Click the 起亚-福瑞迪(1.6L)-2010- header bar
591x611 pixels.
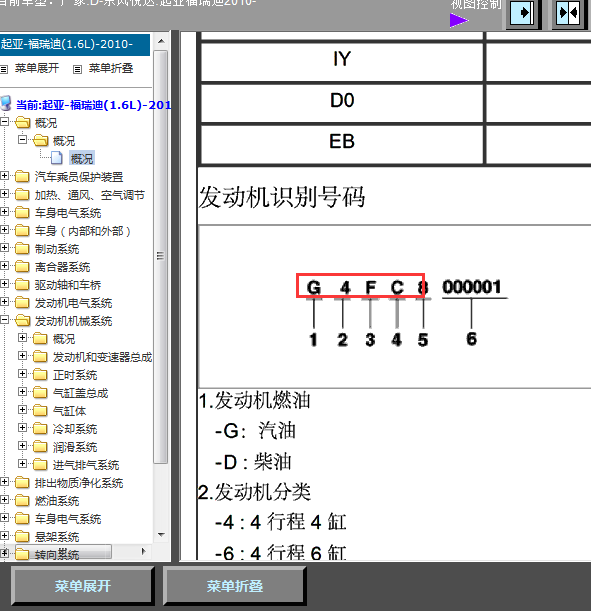75,44
